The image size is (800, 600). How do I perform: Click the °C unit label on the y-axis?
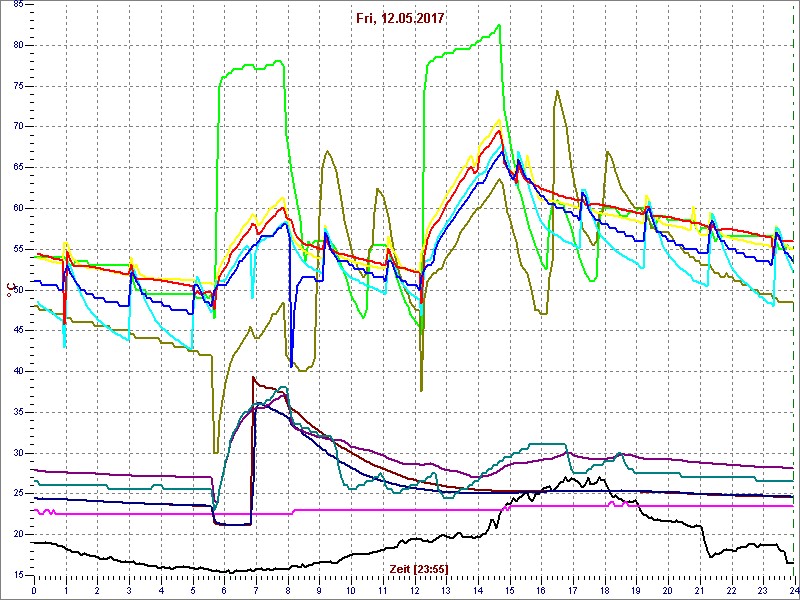click(9, 290)
